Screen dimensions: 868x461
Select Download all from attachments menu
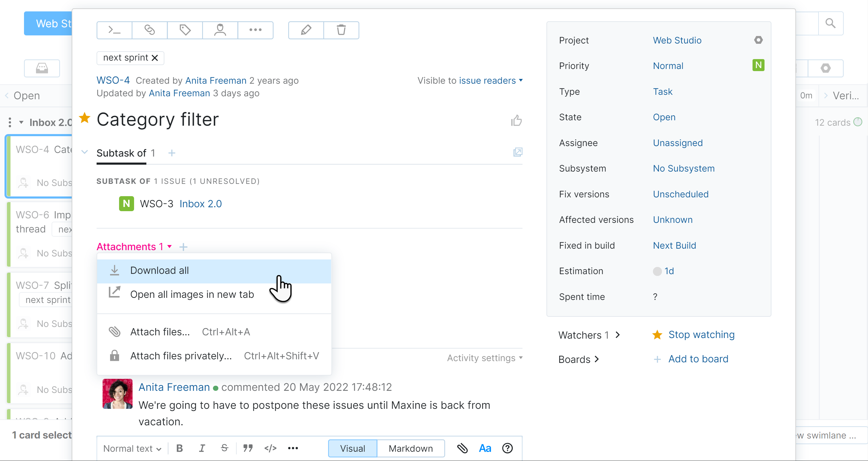(159, 270)
